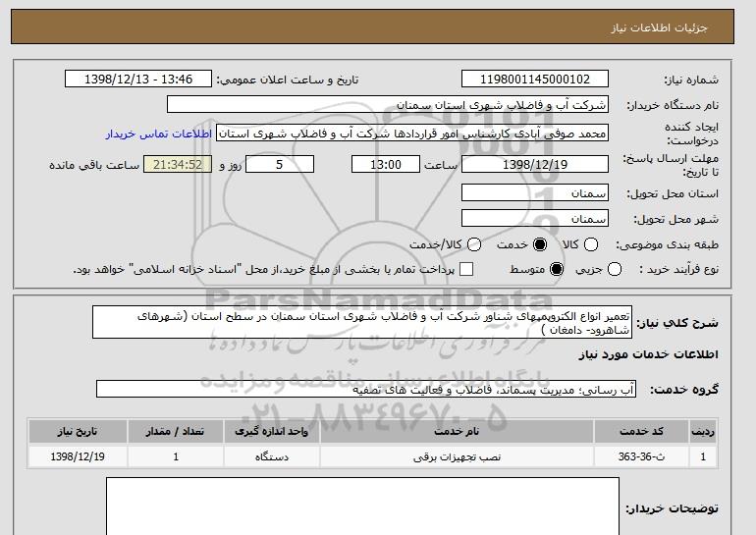Image resolution: width=756 pixels, height=535 pixels.
Task: Click the unit cell دستگاه
Action: click(271, 456)
